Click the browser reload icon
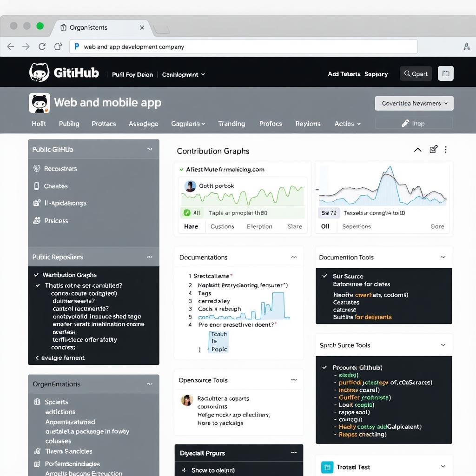This screenshot has height=476, width=476. (x=42, y=46)
